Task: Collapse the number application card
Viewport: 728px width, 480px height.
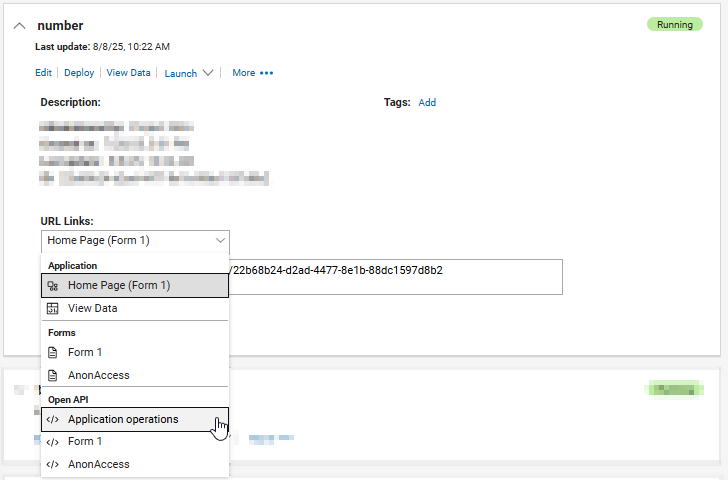Action: coord(20,25)
